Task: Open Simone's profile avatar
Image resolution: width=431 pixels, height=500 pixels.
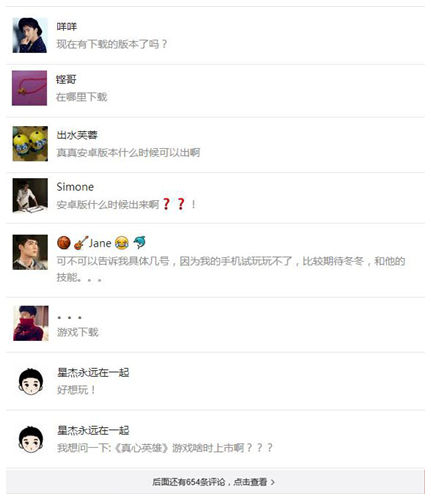Action: coord(30,195)
